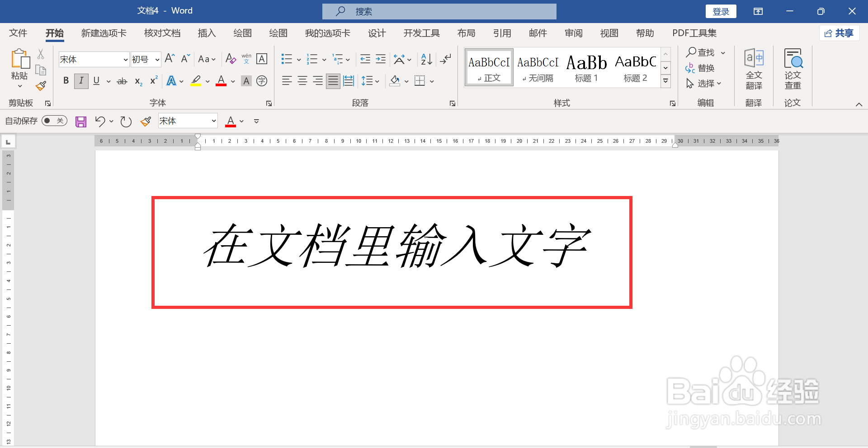Viewport: 868px width, 448px height.
Task: Select the red font color swatch
Action: 220,81
